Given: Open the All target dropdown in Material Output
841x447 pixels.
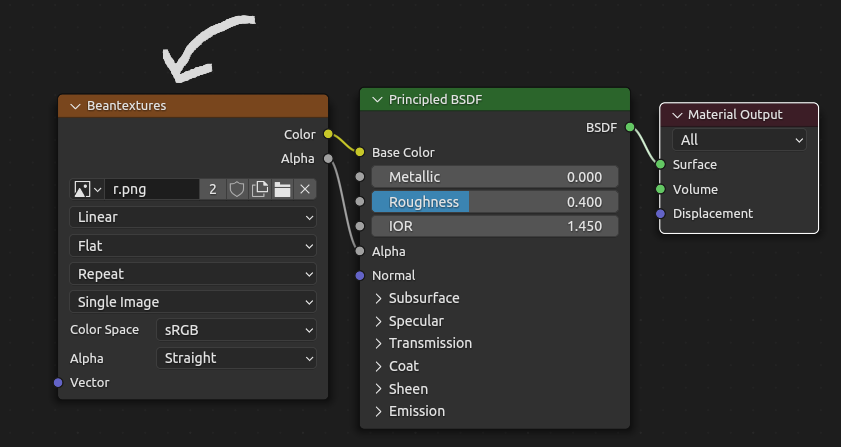Looking at the screenshot, I should click(x=739, y=140).
